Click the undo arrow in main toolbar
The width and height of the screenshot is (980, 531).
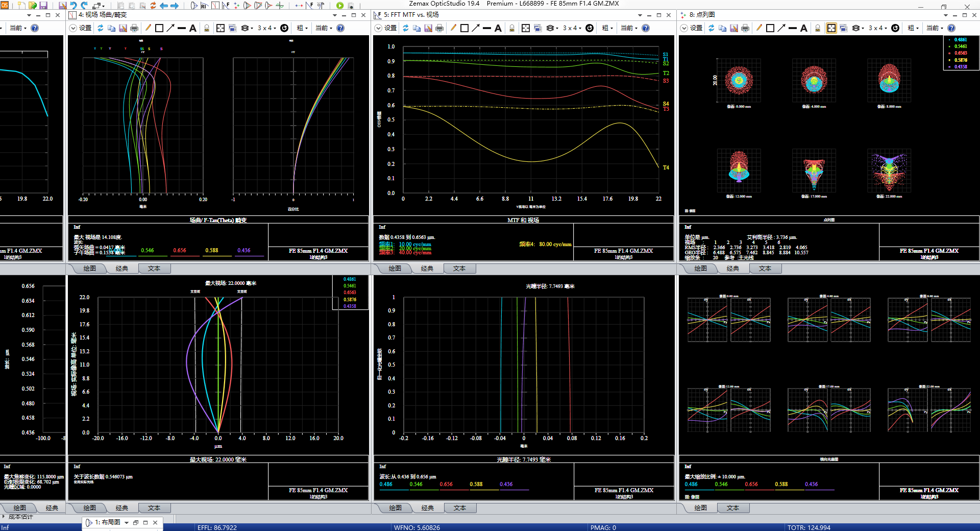click(x=73, y=6)
